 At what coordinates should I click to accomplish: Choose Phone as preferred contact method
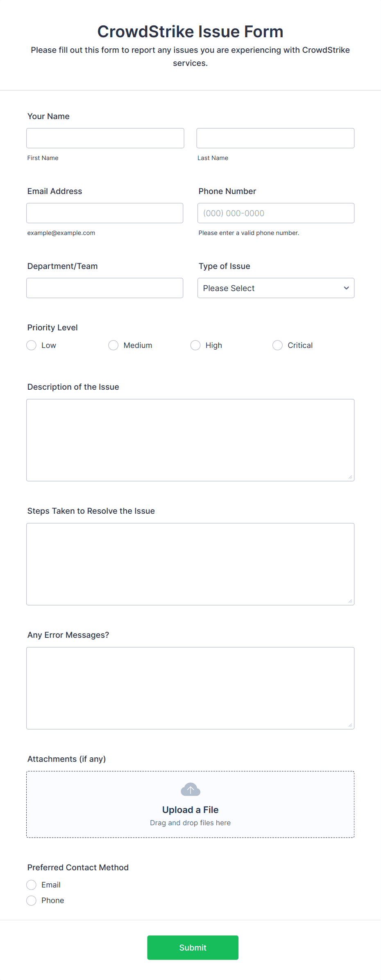click(31, 900)
